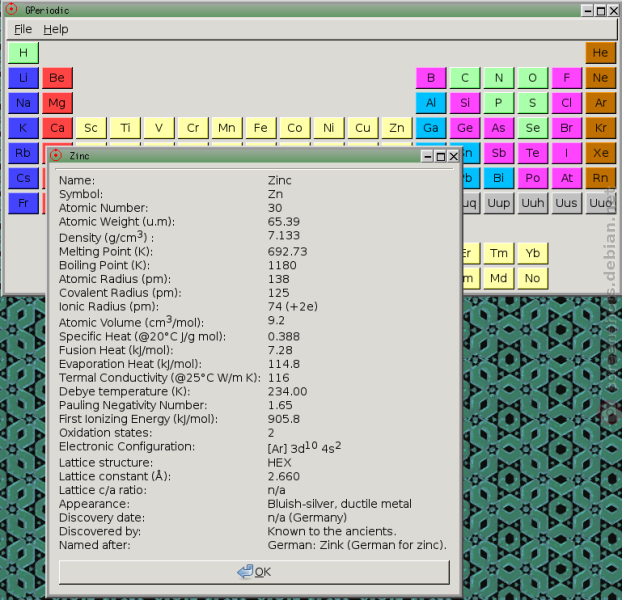The width and height of the screenshot is (622, 600).
Task: Click the Nickel (Ni) element
Action: pyautogui.click(x=328, y=128)
